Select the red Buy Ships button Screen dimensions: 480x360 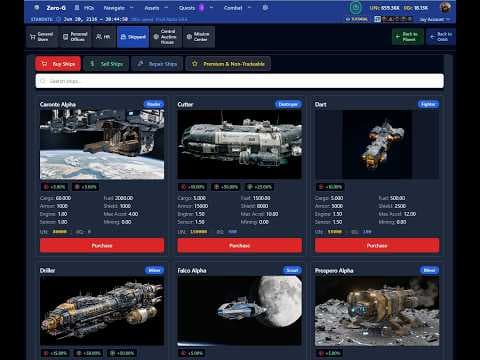pos(58,64)
